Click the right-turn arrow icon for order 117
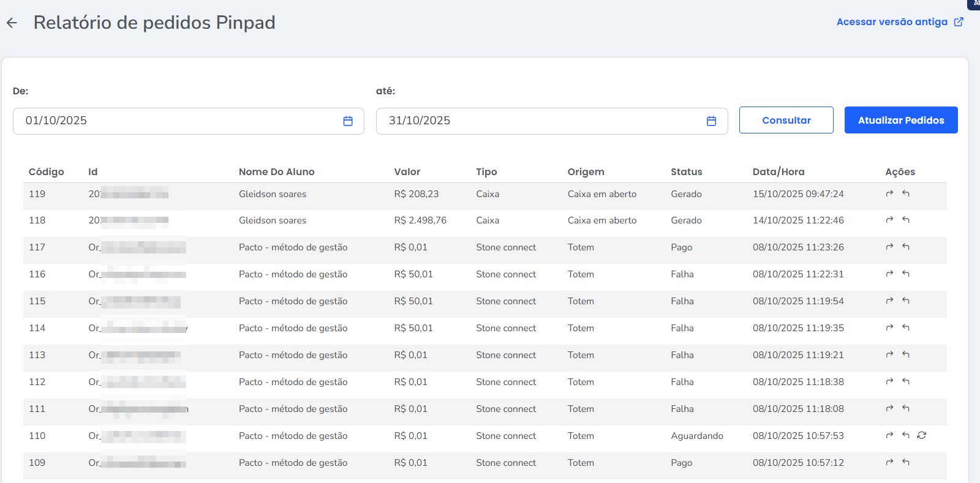This screenshot has height=483, width=980. tap(889, 247)
